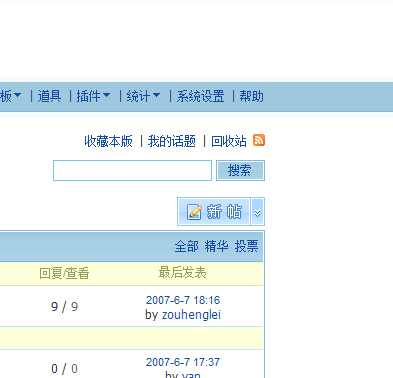This screenshot has height=378, width=393.
Task: Click the 搜索 search button
Action: pyautogui.click(x=240, y=170)
